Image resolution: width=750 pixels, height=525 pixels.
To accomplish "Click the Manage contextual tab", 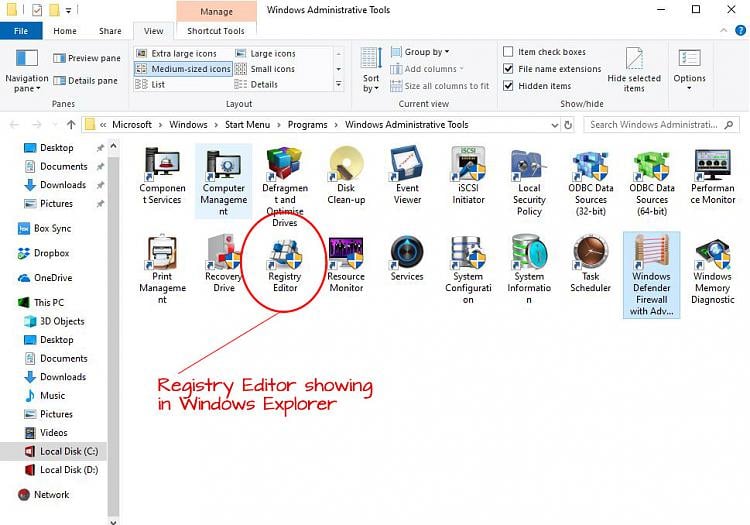I will 216,11.
